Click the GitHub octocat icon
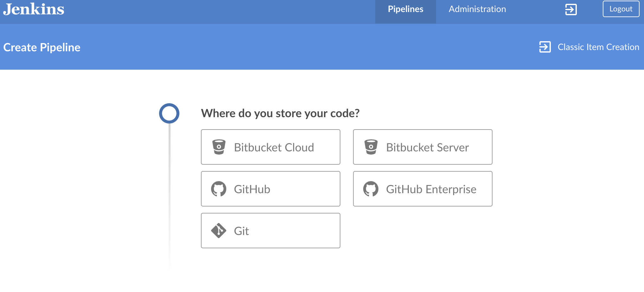644x292 pixels. point(219,189)
